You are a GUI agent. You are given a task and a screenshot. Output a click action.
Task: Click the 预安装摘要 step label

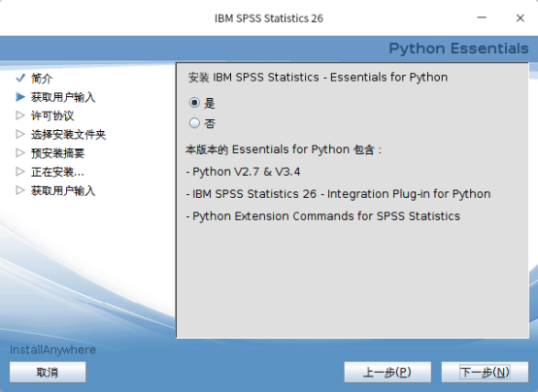[57, 153]
